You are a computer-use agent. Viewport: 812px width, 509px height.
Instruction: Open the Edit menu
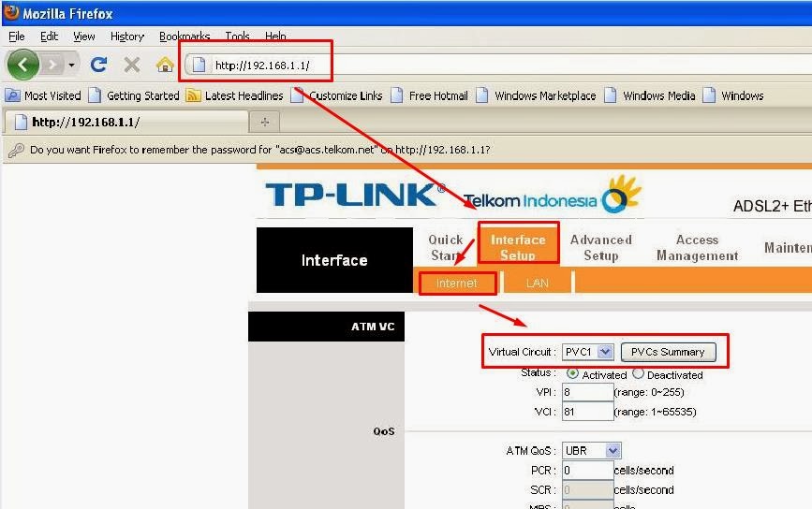click(50, 36)
